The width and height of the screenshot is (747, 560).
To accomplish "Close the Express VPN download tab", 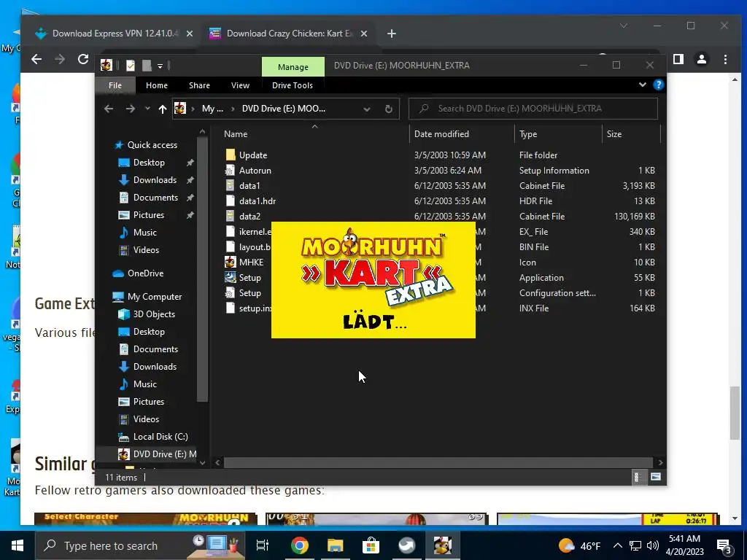I will 189,34.
